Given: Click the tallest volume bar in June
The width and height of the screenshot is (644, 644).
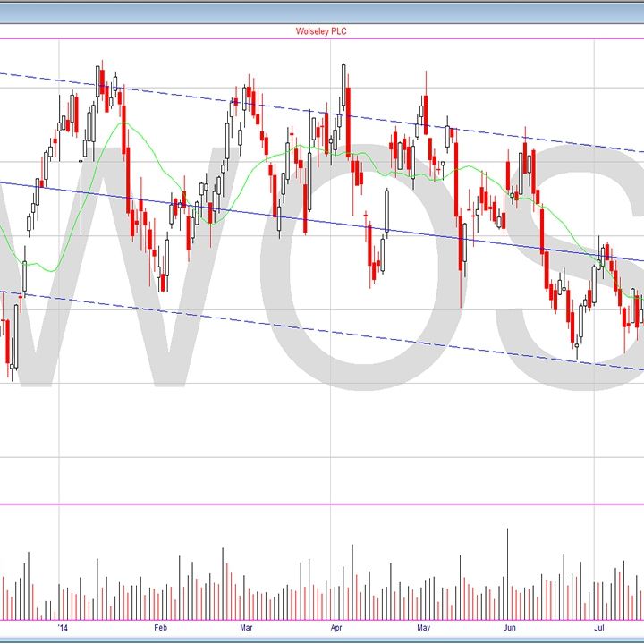Looking at the screenshot, I should pos(508,572).
